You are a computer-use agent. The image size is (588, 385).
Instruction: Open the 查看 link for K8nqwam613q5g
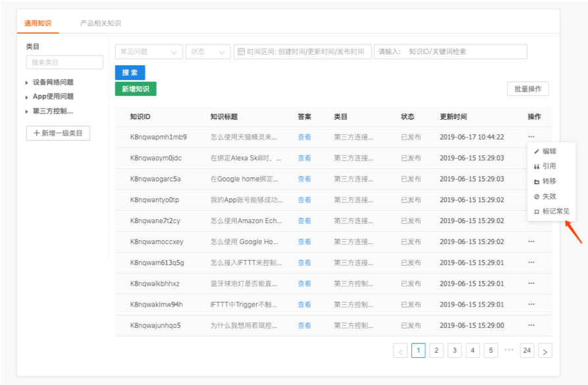point(304,263)
